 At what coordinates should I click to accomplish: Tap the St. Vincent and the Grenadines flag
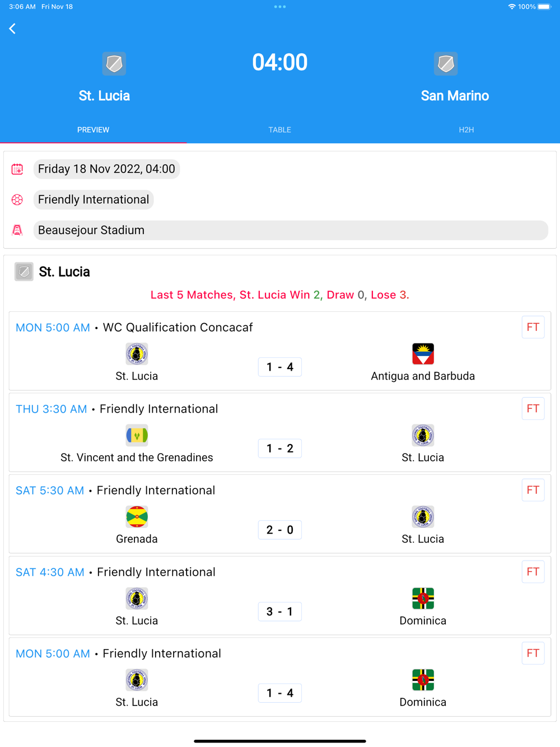[137, 435]
